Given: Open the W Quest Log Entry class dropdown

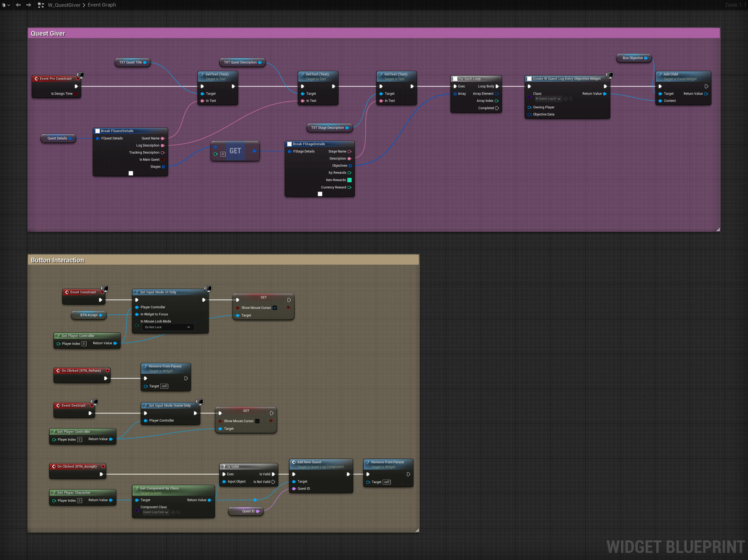Looking at the screenshot, I should tap(548, 99).
